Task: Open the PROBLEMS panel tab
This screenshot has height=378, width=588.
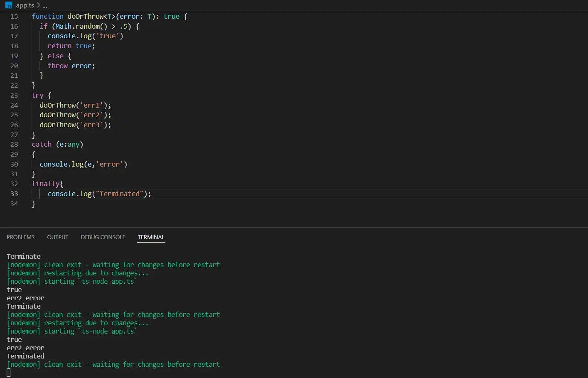Action: click(x=21, y=237)
